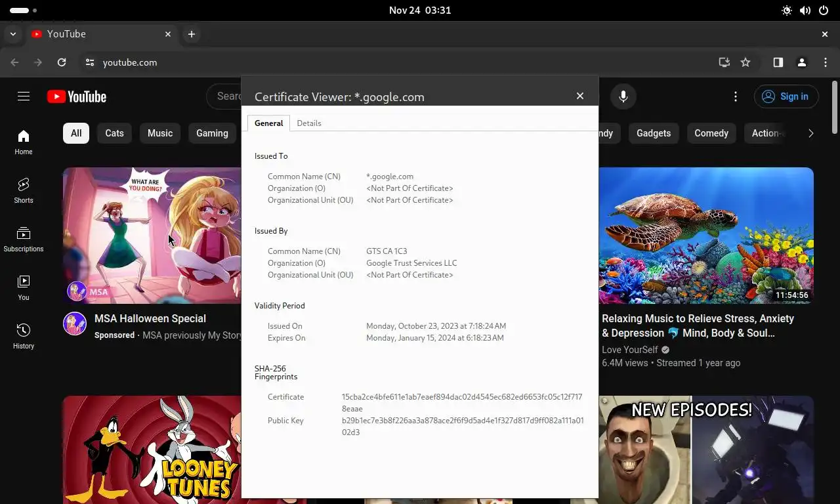The width and height of the screenshot is (840, 504).
Task: Switch to the Details tab in the Certificate Viewer
Action: point(309,123)
